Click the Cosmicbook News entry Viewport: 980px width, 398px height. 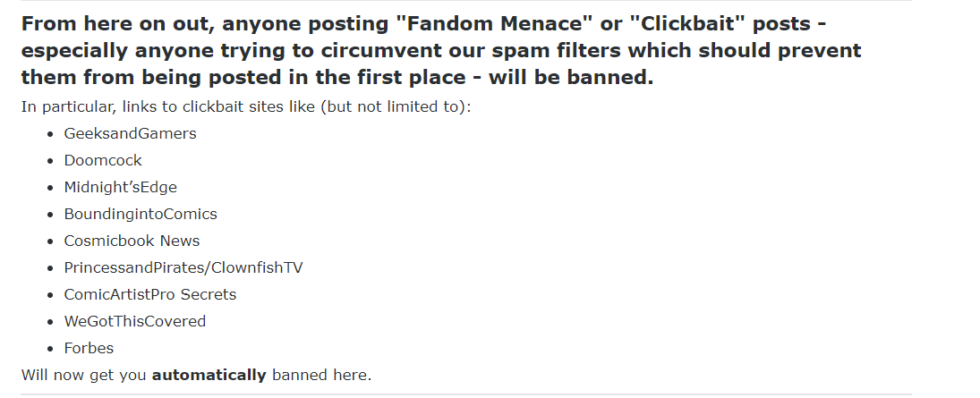[x=132, y=241]
